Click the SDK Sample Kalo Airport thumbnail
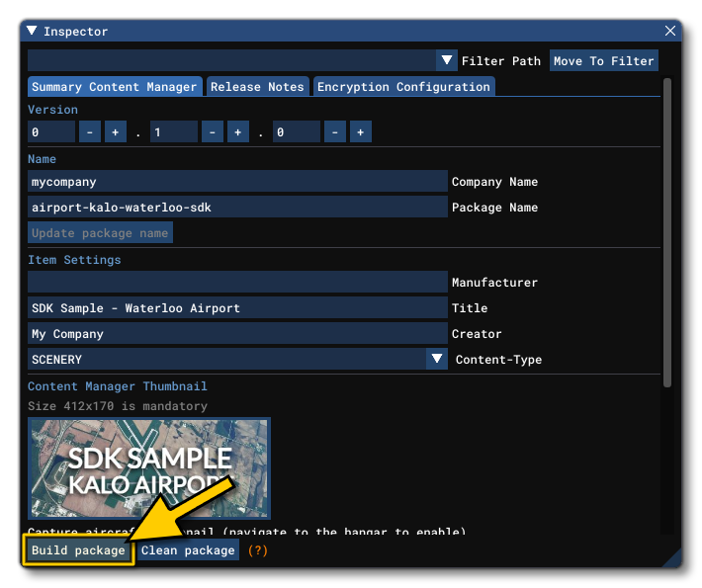Screen dimensions: 702x588 click(148, 467)
